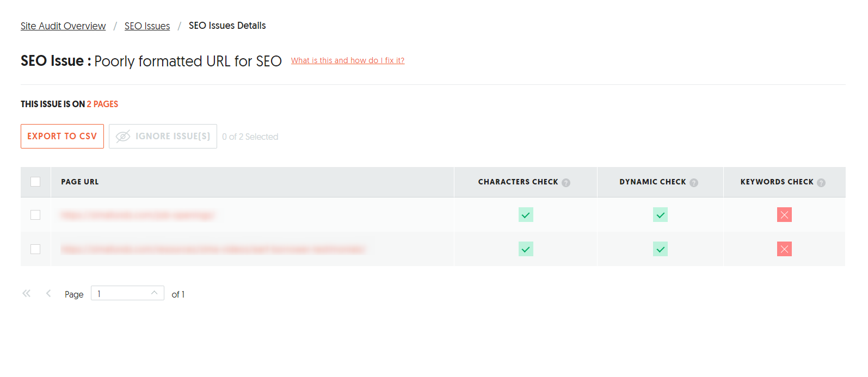The width and height of the screenshot is (868, 377).
Task: Click the Dynamic Check help question icon
Action: coord(694,183)
